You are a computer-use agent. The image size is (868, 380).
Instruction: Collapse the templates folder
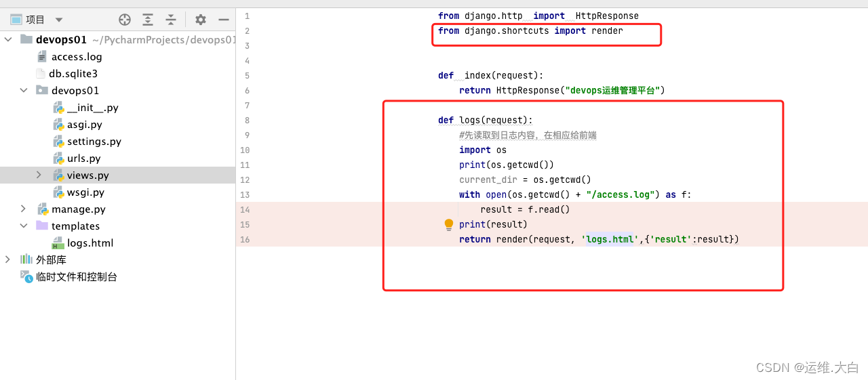(24, 226)
